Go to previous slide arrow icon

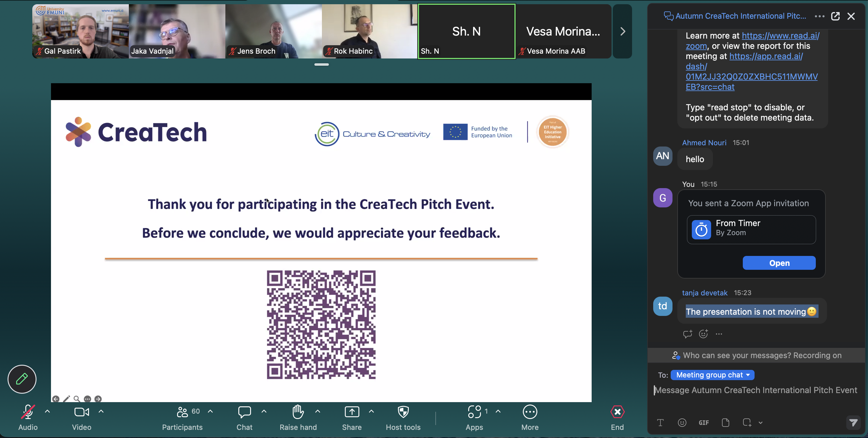click(x=56, y=399)
